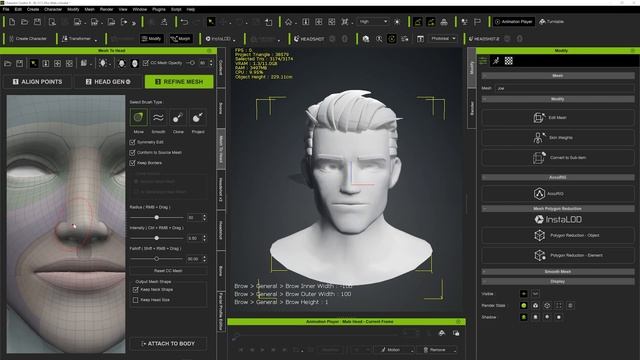
Task: Open the Transformer dropdown
Action: 80,39
